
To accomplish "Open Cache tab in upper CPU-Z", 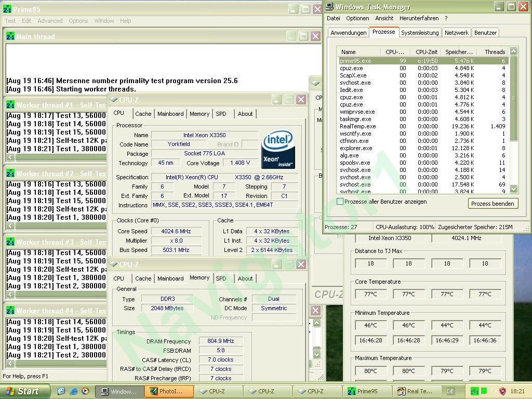I will [143, 114].
